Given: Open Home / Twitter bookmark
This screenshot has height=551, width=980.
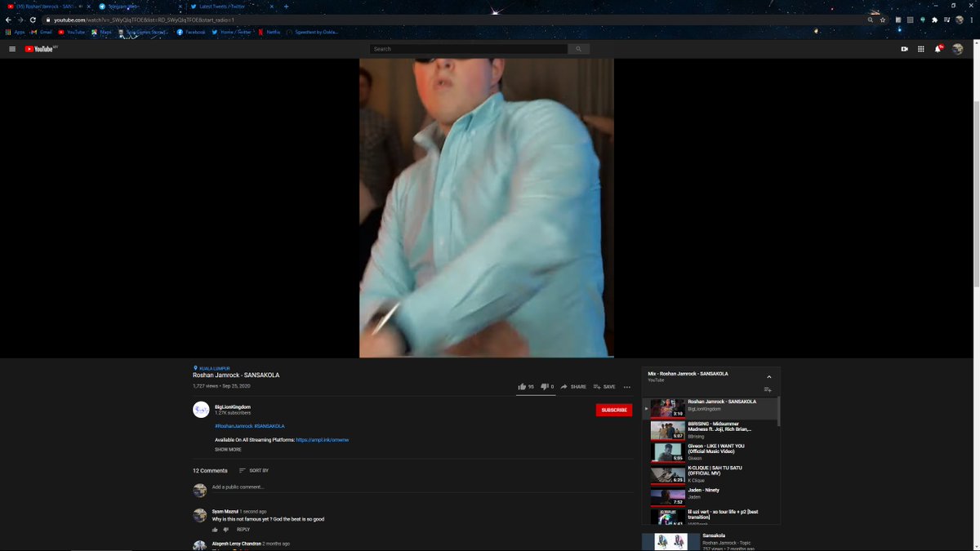Looking at the screenshot, I should point(232,32).
